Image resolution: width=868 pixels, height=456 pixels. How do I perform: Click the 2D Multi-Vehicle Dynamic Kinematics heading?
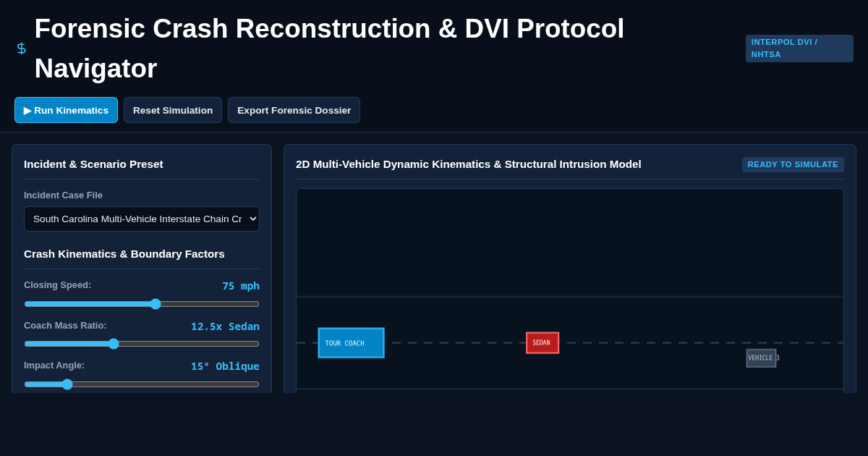[469, 164]
